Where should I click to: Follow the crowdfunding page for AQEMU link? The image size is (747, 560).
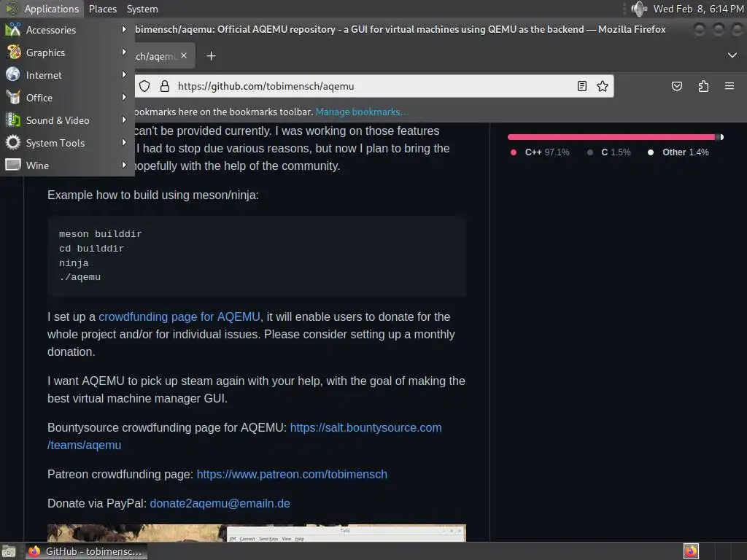pyautogui.click(x=179, y=316)
